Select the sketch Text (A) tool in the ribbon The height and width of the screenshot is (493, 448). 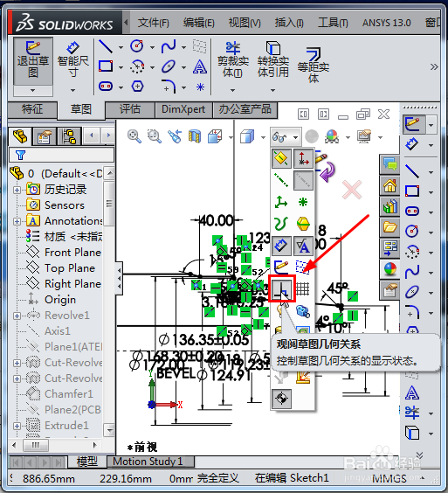200,66
